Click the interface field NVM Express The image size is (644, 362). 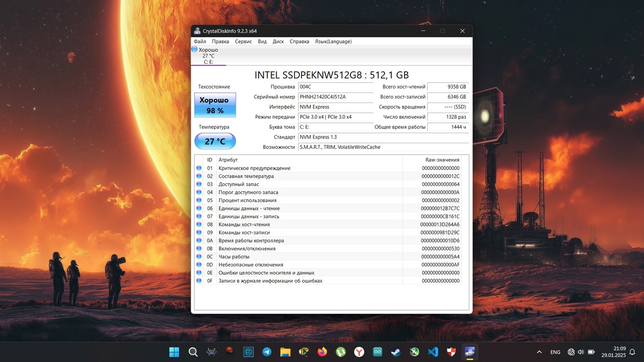point(336,107)
